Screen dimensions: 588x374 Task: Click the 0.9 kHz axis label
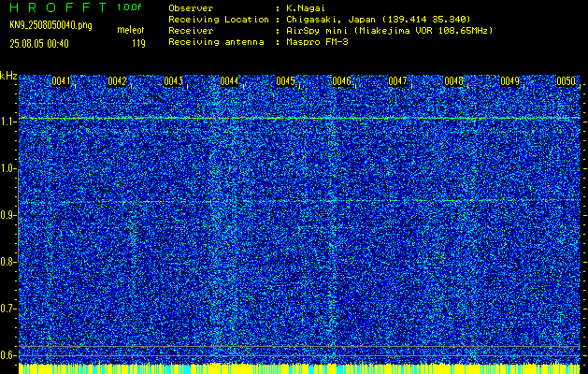pyautogui.click(x=7, y=215)
